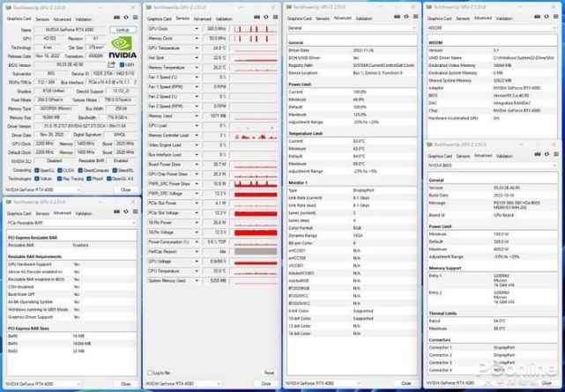Open GPU Clock sensor dropdown arrow
The height and width of the screenshot is (392, 565).
click(197, 29)
